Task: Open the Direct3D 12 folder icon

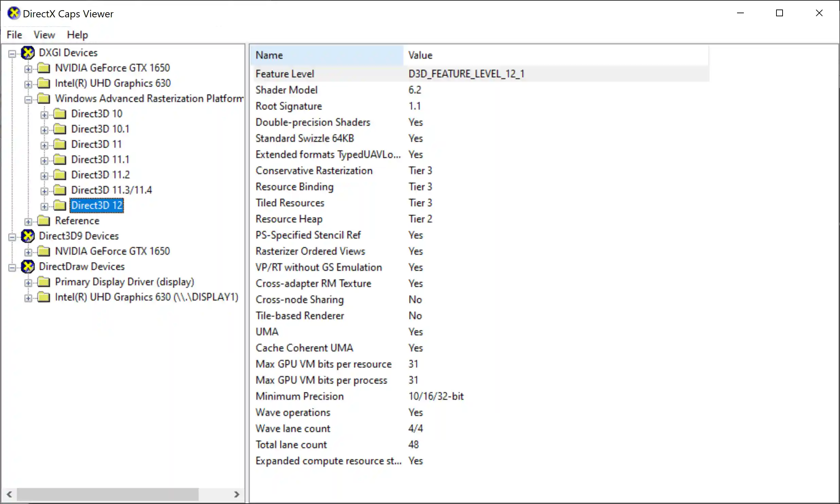Action: point(60,205)
